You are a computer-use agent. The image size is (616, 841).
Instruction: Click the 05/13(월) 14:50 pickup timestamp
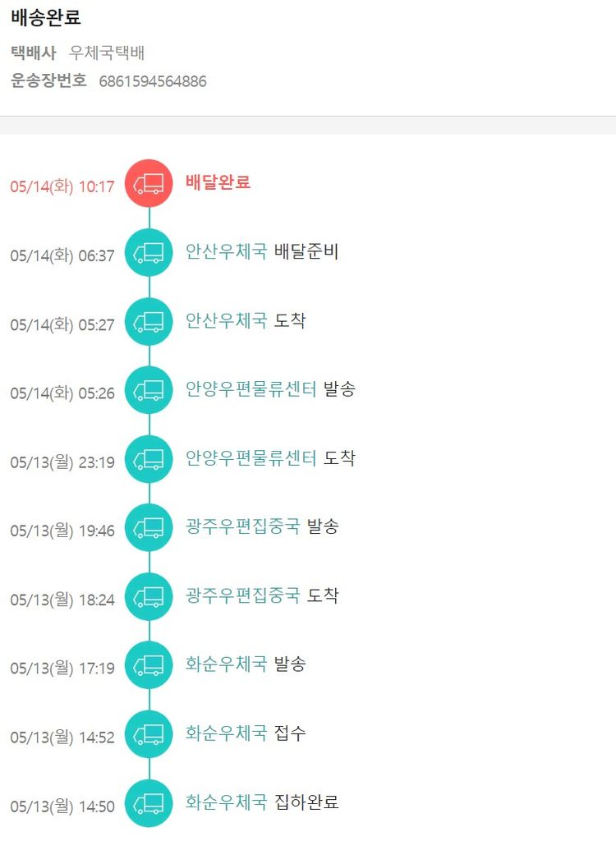click(62, 807)
